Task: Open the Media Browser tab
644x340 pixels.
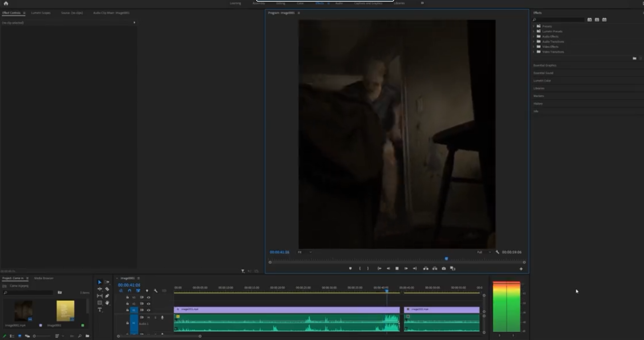Action: pos(44,278)
